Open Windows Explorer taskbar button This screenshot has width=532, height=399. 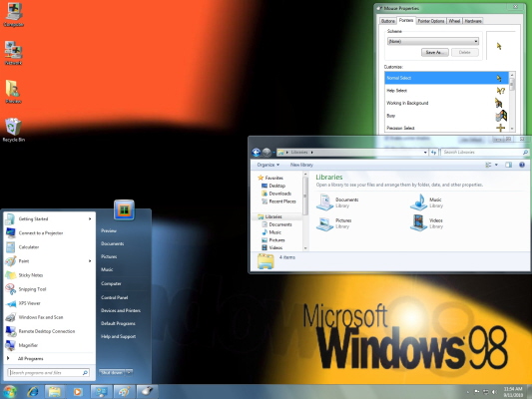pos(54,392)
